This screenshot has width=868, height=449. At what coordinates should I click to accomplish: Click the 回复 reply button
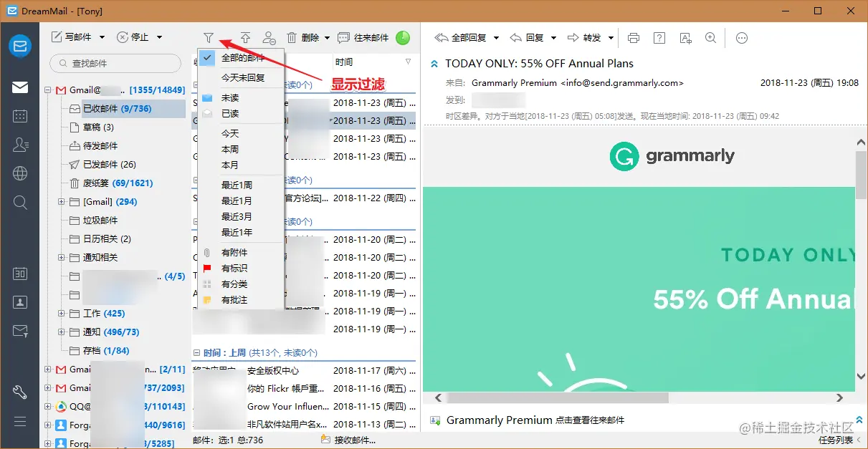pos(527,38)
